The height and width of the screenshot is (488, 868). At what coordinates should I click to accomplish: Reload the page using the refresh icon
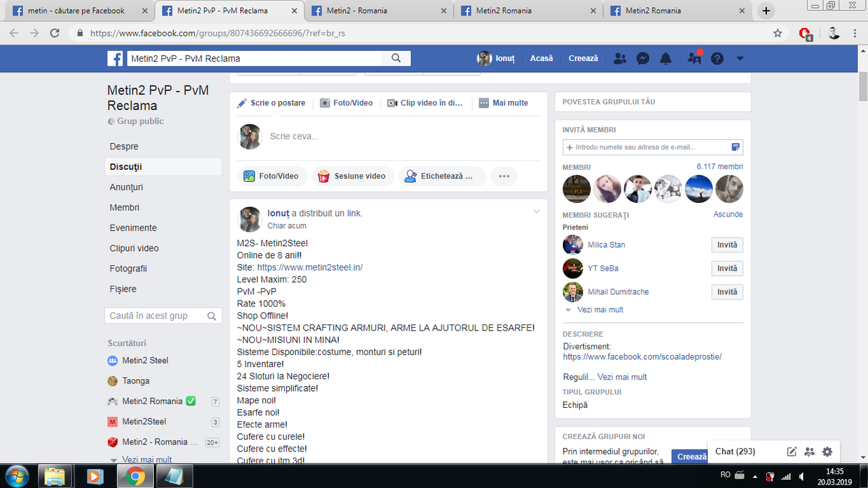pos(55,33)
